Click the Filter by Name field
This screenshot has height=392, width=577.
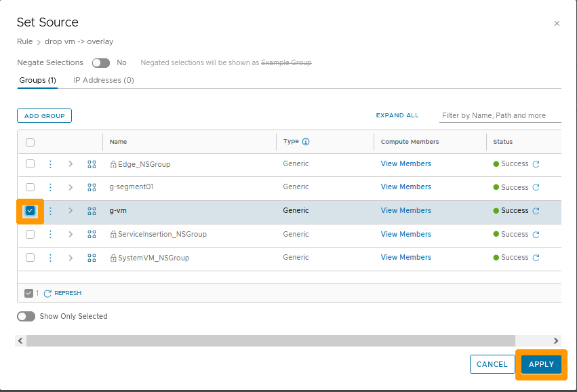click(500, 115)
